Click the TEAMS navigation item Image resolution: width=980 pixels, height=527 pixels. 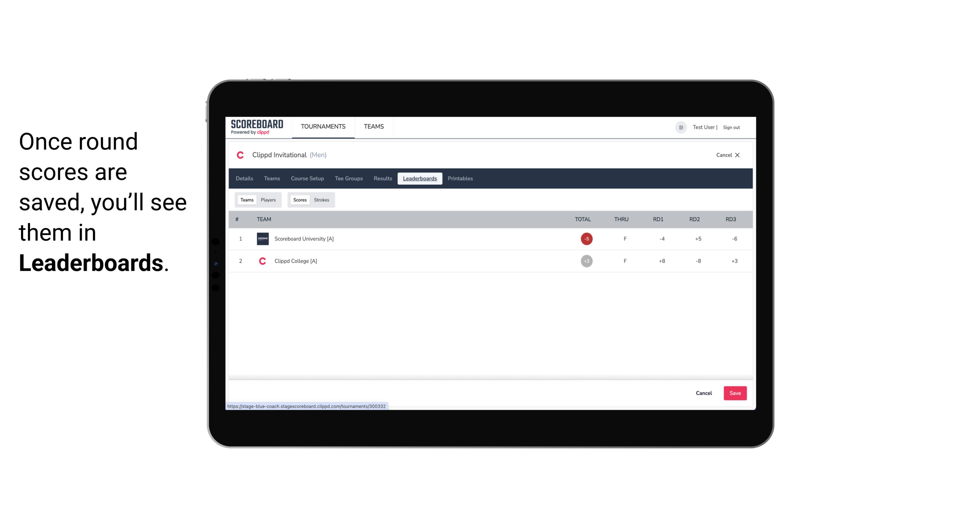pos(374,127)
